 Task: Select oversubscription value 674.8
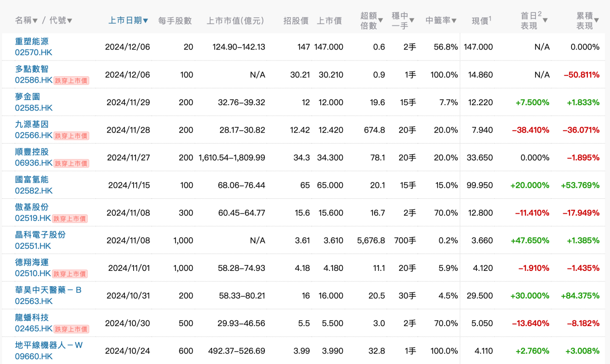pyautogui.click(x=375, y=130)
